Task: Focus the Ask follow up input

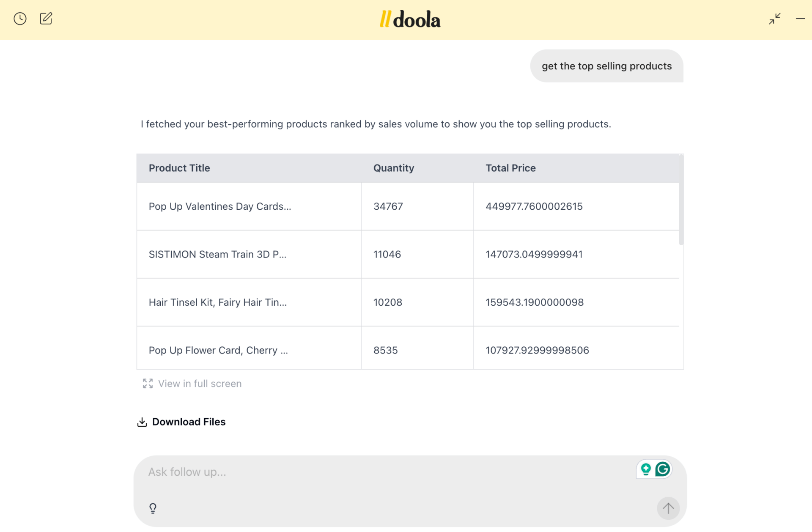Action: 381,472
